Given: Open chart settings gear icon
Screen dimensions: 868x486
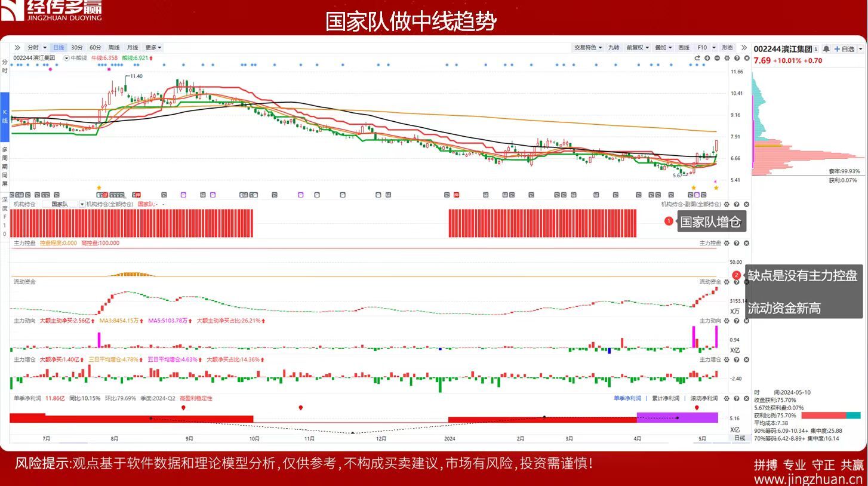Looking at the screenshot, I should [x=727, y=58].
